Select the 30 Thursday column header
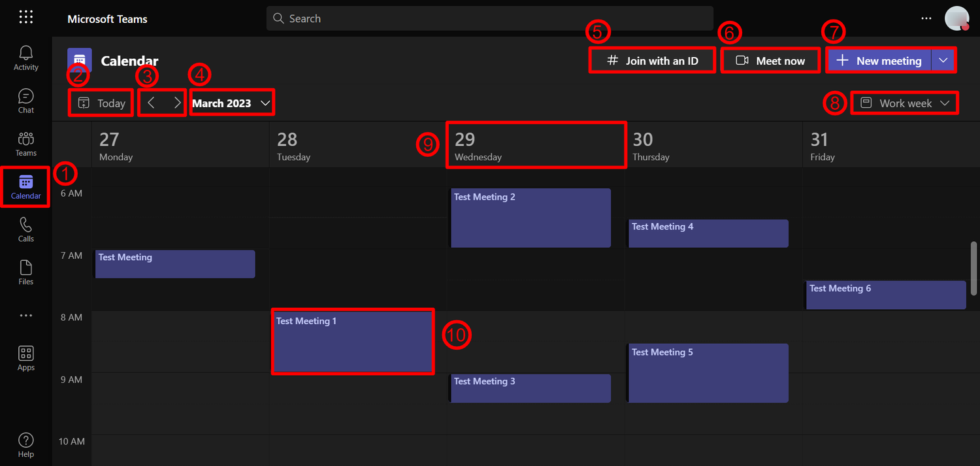 713,145
